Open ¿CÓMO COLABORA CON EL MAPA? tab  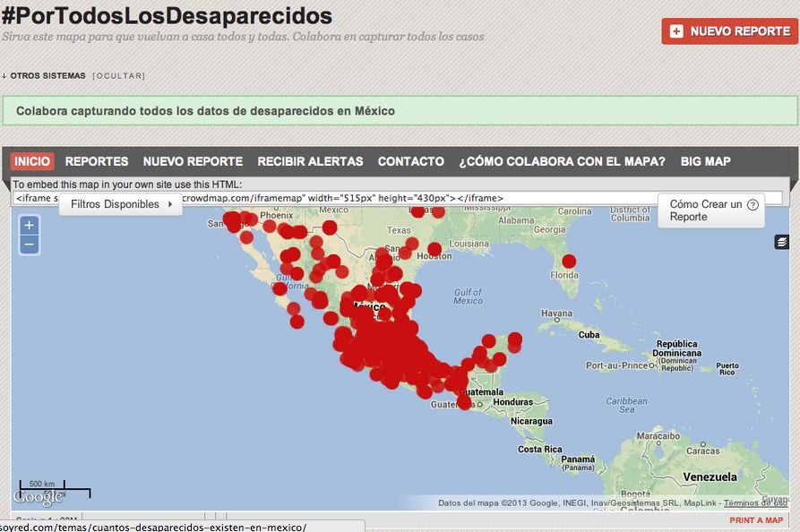[562, 161]
